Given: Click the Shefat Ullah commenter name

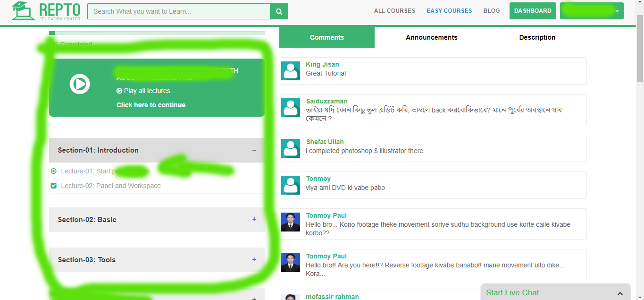Looking at the screenshot, I should (x=325, y=142).
